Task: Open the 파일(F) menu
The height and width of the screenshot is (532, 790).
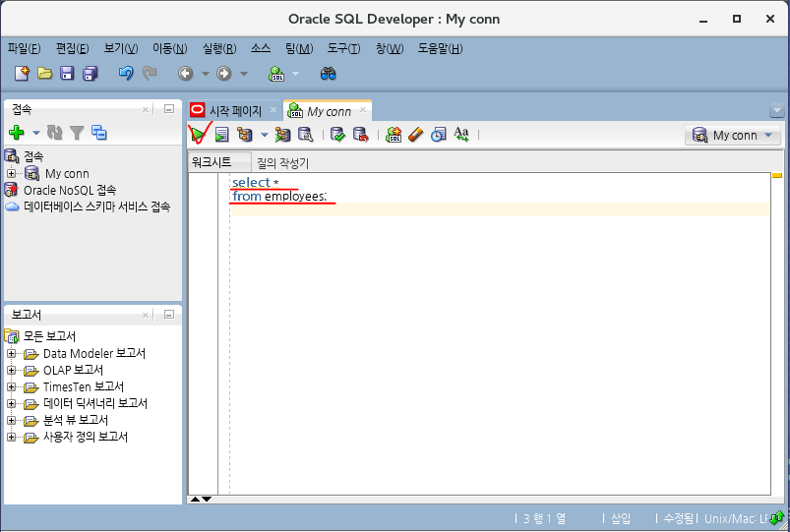Action: coord(24,48)
